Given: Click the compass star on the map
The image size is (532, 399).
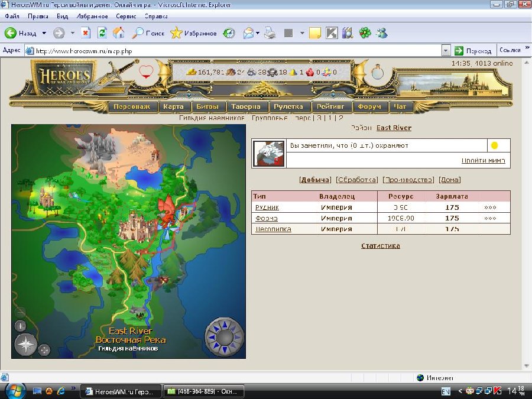Looking at the screenshot, I should (26, 345).
